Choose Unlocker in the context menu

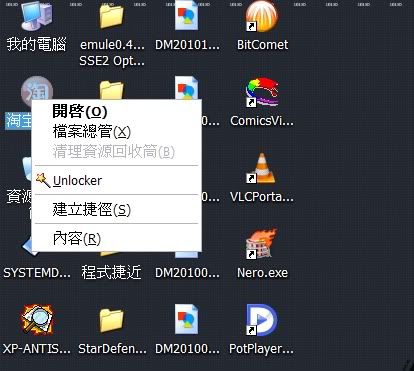click(117, 180)
